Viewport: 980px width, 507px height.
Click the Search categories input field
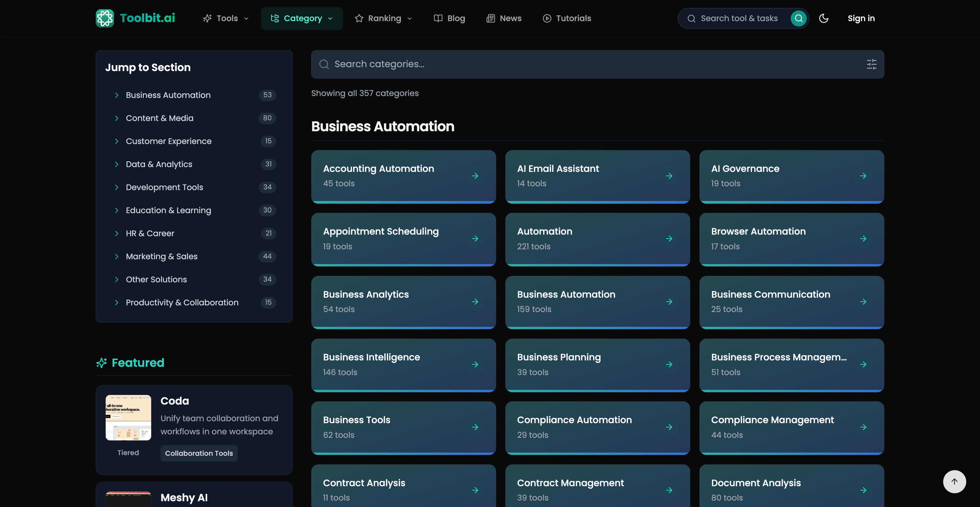[571, 64]
